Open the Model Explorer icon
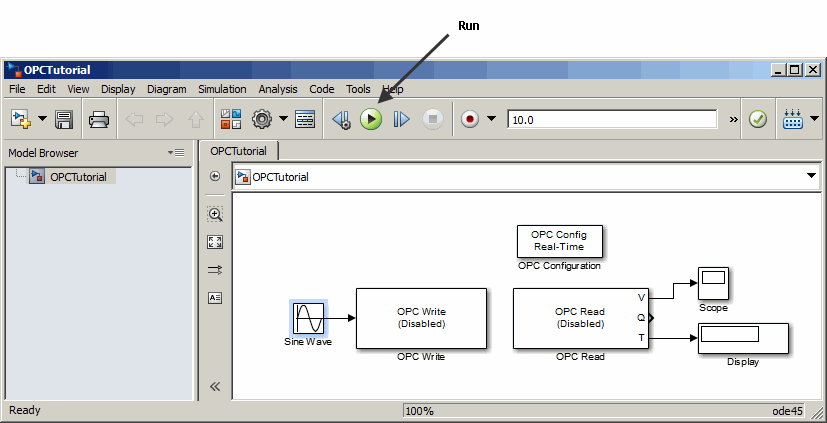 pyautogui.click(x=305, y=120)
